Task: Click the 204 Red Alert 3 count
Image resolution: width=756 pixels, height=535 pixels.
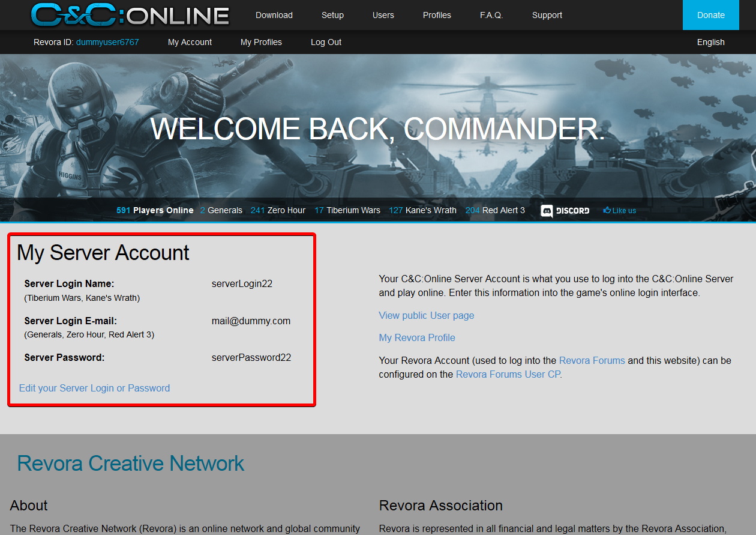Action: point(495,210)
